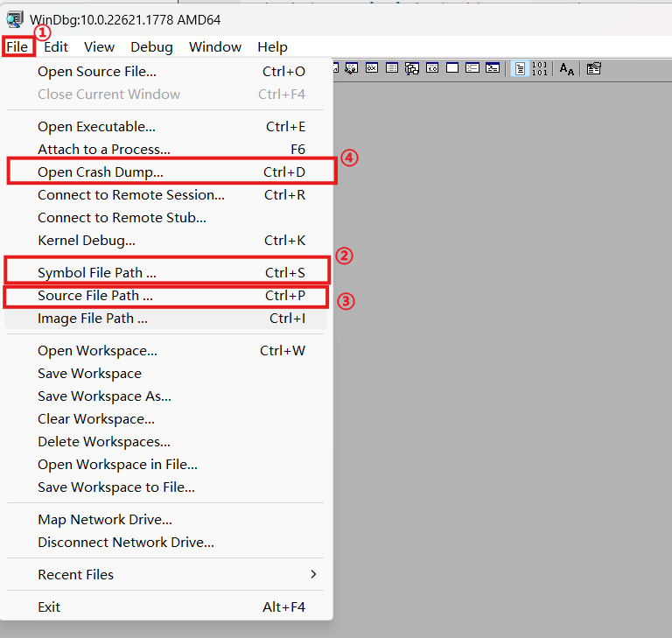Viewport: 672px width, 638px height.
Task: Open the Memory window toolbar icon
Action: [x=392, y=68]
